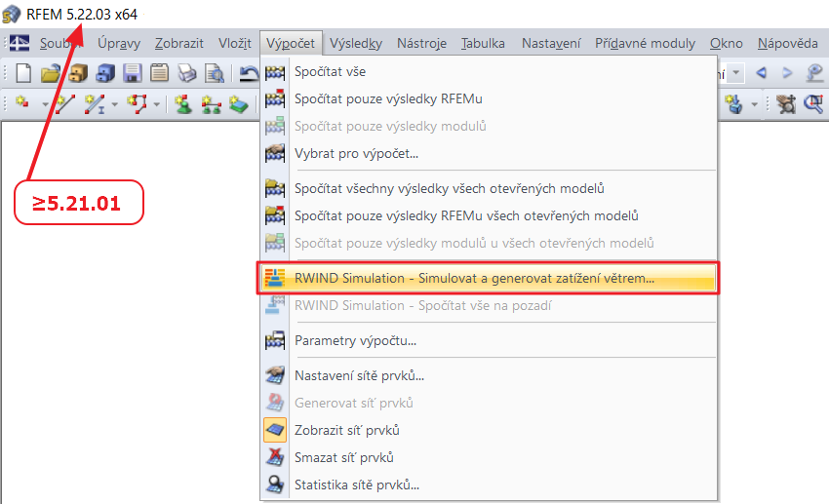Expand the New Member tool dropdown arrow
Viewport: 829px width, 504px height.
[x=115, y=104]
